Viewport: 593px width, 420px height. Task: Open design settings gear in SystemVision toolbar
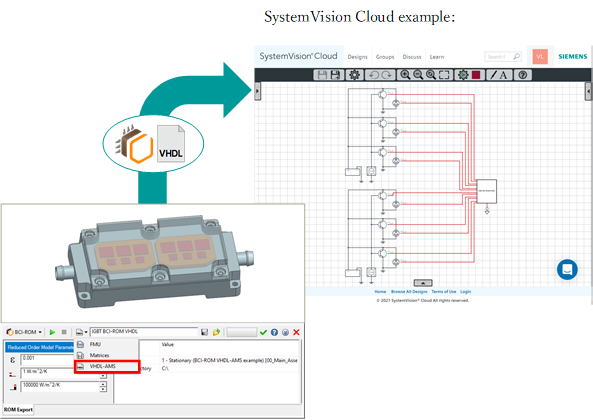[x=354, y=75]
